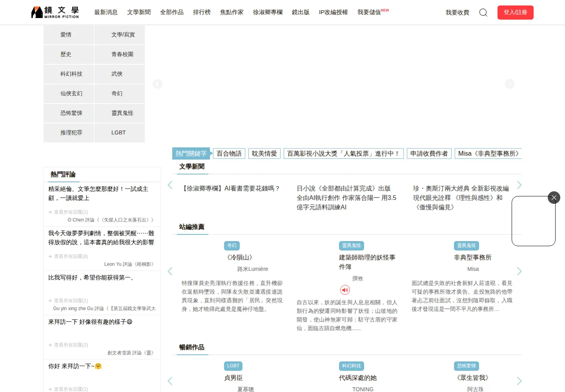Viewport: 565px width, 392px height.
Task: Expand replies 查看所有回覆(1) under 精采絕倫 review
Action: (68, 212)
